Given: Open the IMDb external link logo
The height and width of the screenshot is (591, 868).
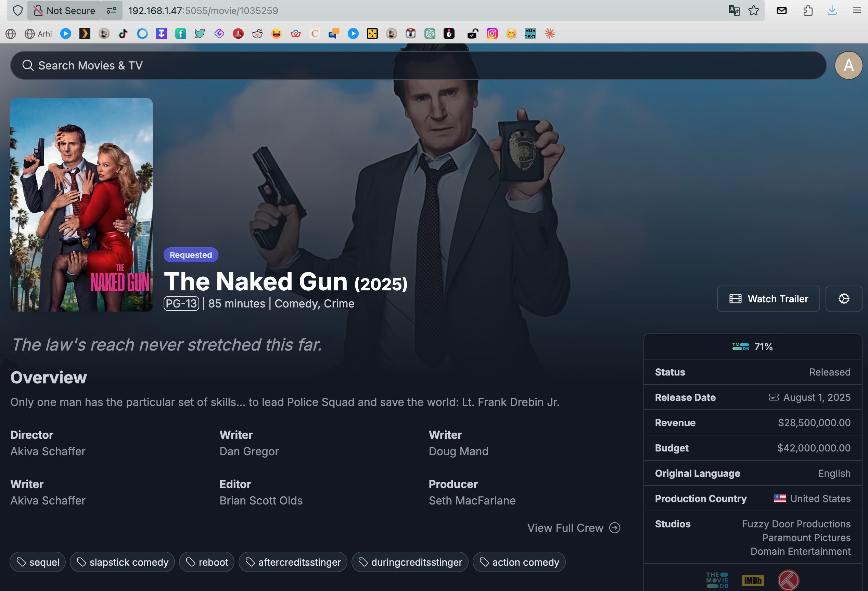Looking at the screenshot, I should 753,580.
